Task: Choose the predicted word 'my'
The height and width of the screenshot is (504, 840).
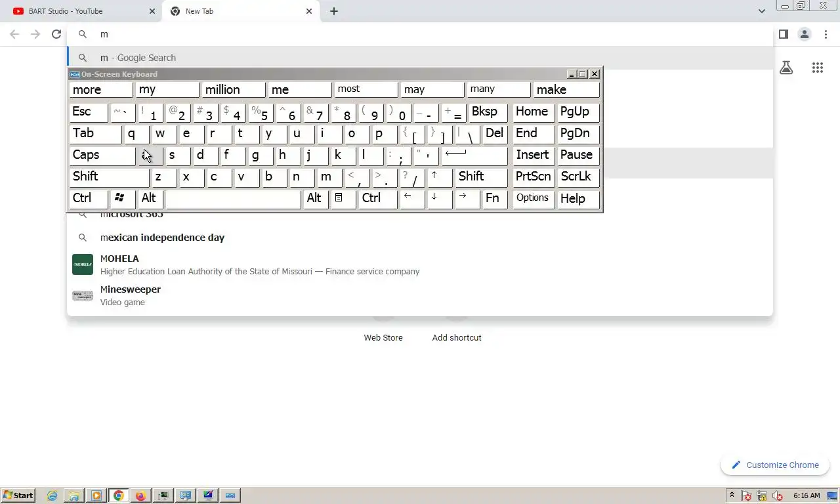Action: 167,90
